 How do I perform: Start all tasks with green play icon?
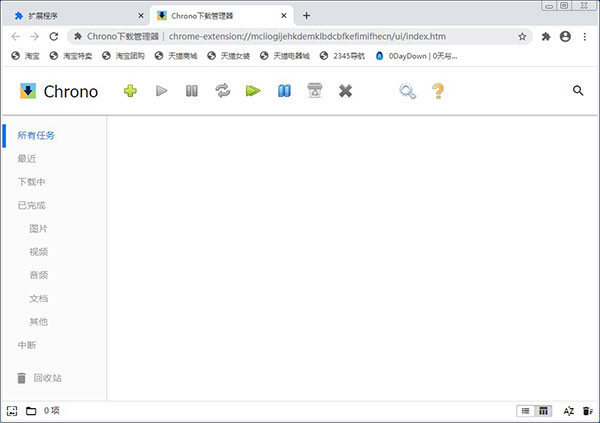[253, 91]
